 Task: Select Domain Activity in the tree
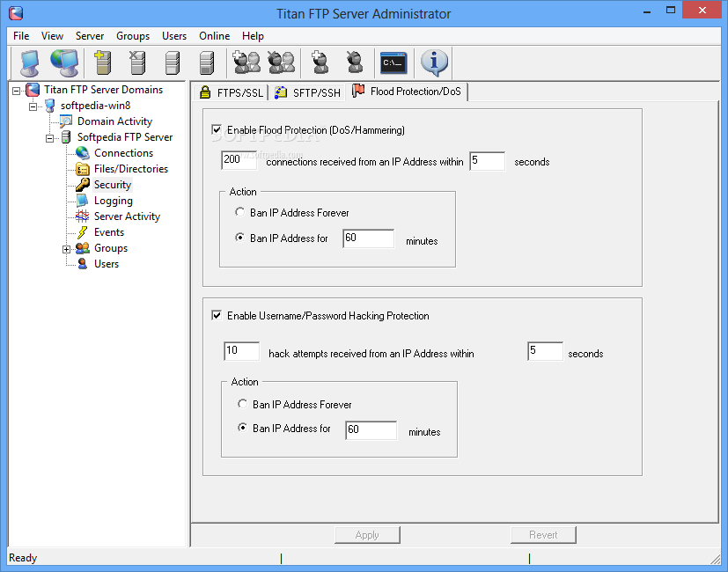pyautogui.click(x=114, y=121)
